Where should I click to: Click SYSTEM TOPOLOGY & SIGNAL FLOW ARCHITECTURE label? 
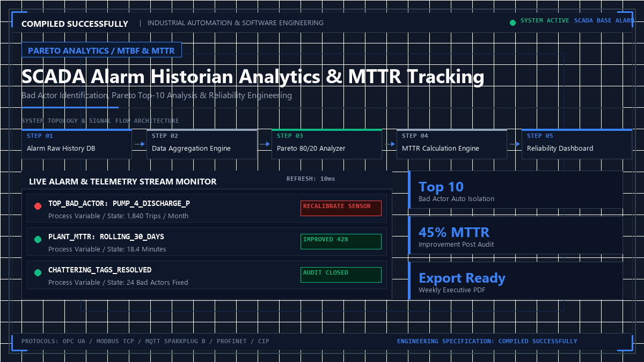tap(100, 121)
